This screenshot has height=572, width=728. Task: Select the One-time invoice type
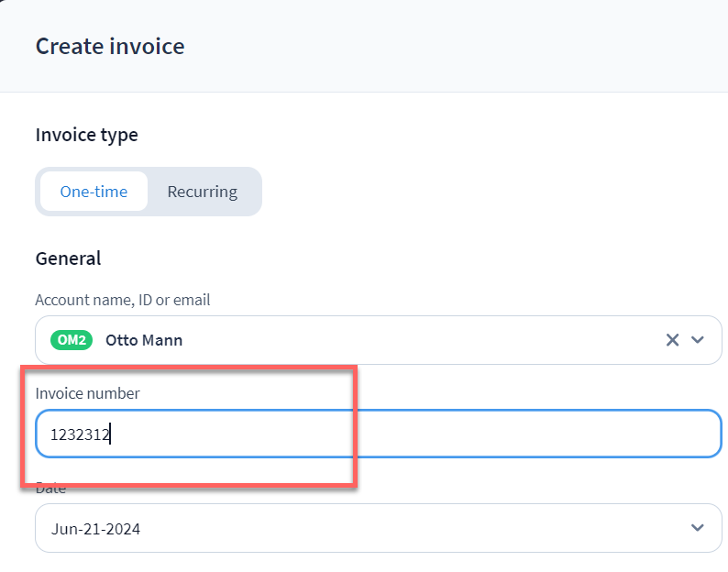coord(94,192)
